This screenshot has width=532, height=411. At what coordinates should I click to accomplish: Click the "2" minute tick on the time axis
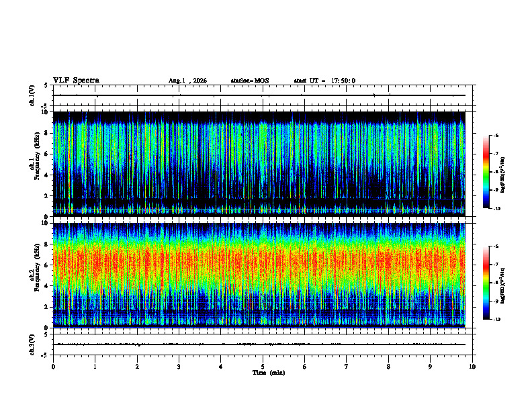tap(137, 367)
